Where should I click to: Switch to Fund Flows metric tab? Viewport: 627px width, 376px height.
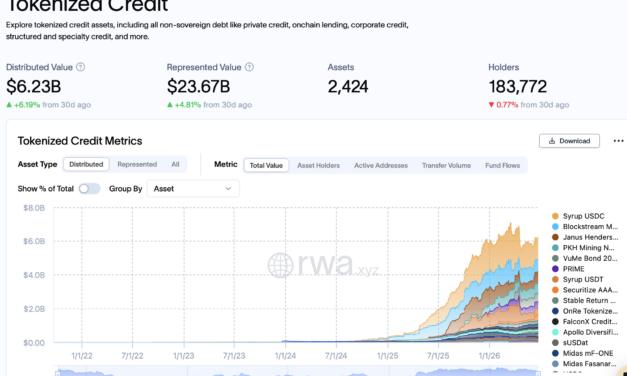(x=503, y=166)
